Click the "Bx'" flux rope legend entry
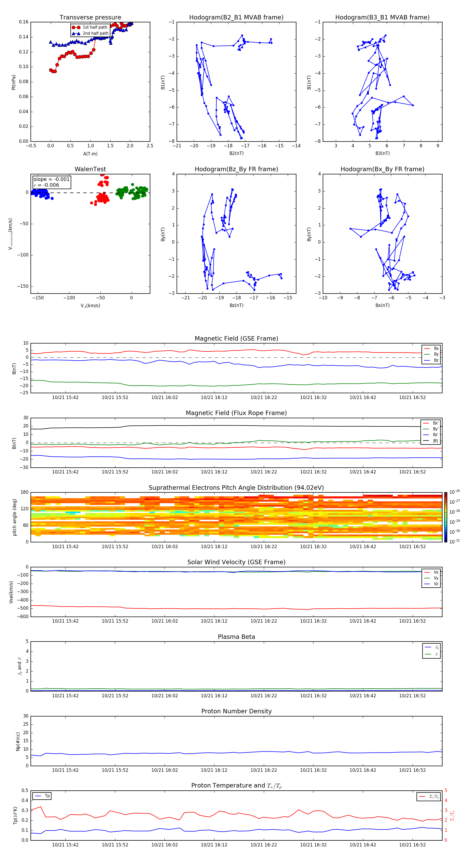The width and height of the screenshot is (473, 868). [431, 423]
